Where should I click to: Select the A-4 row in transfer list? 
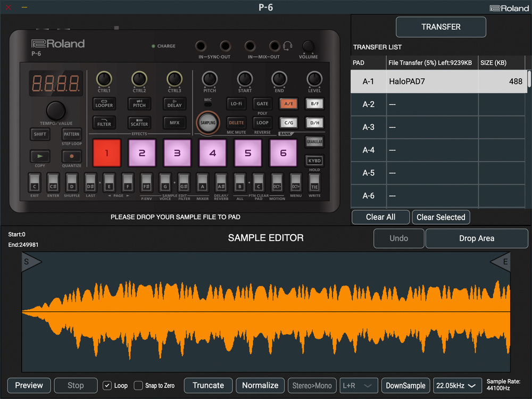[x=438, y=150]
